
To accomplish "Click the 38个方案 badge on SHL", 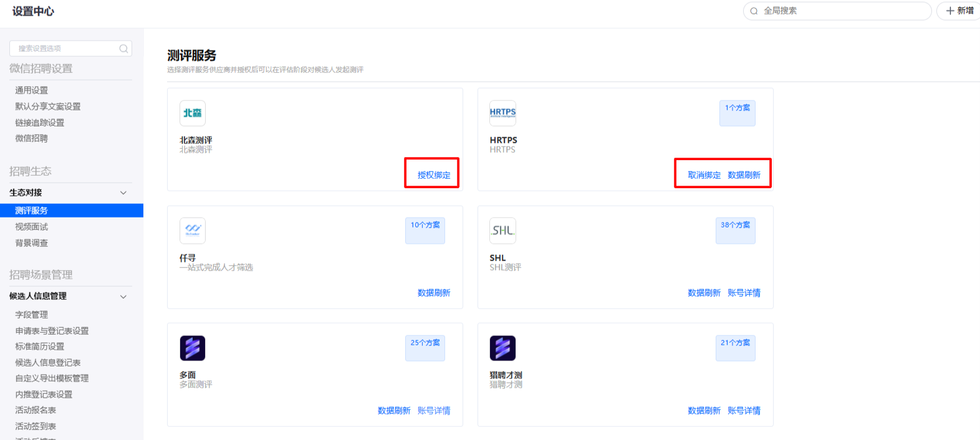I will coord(736,231).
